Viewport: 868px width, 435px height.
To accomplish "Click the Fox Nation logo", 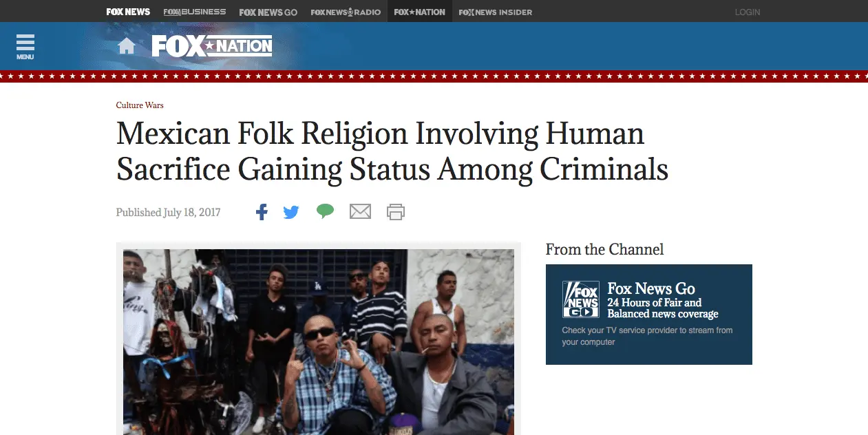I will coord(212,46).
